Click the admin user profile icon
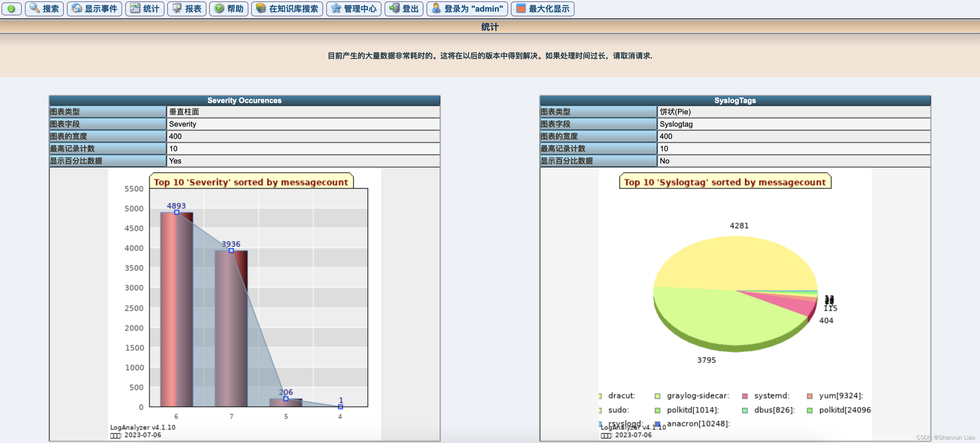 point(436,9)
